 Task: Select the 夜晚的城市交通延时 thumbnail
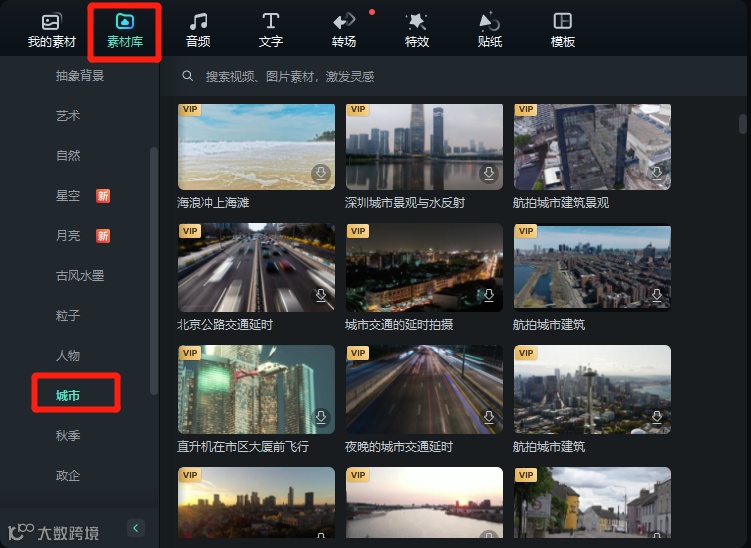[424, 389]
